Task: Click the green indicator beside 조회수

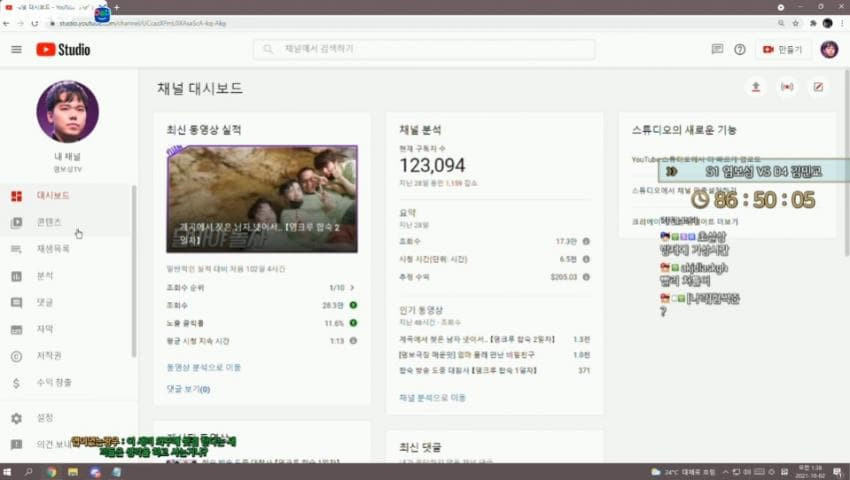Action: tap(353, 305)
